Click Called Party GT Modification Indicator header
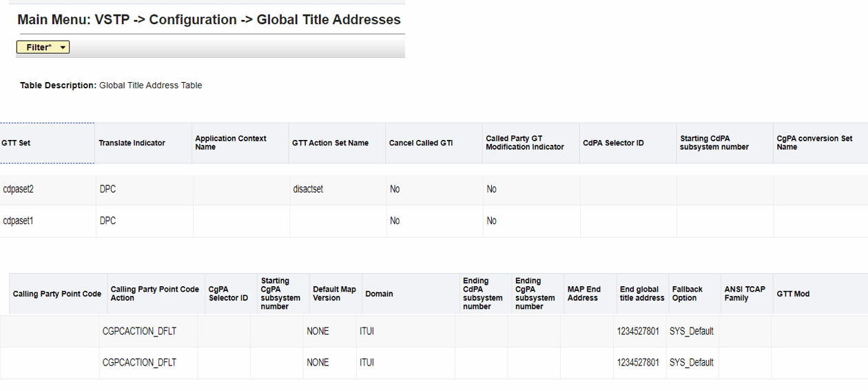This screenshot has width=868, height=391. [531, 143]
